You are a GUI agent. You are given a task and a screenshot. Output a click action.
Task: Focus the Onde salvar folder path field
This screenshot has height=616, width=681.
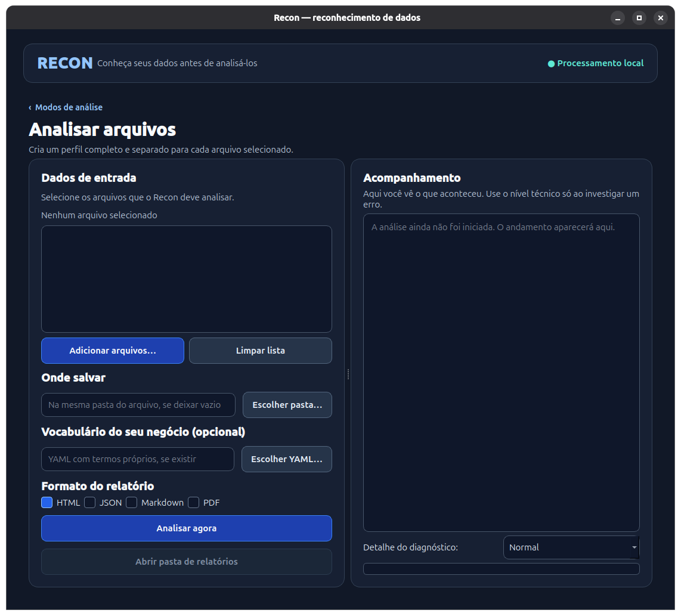pos(138,405)
